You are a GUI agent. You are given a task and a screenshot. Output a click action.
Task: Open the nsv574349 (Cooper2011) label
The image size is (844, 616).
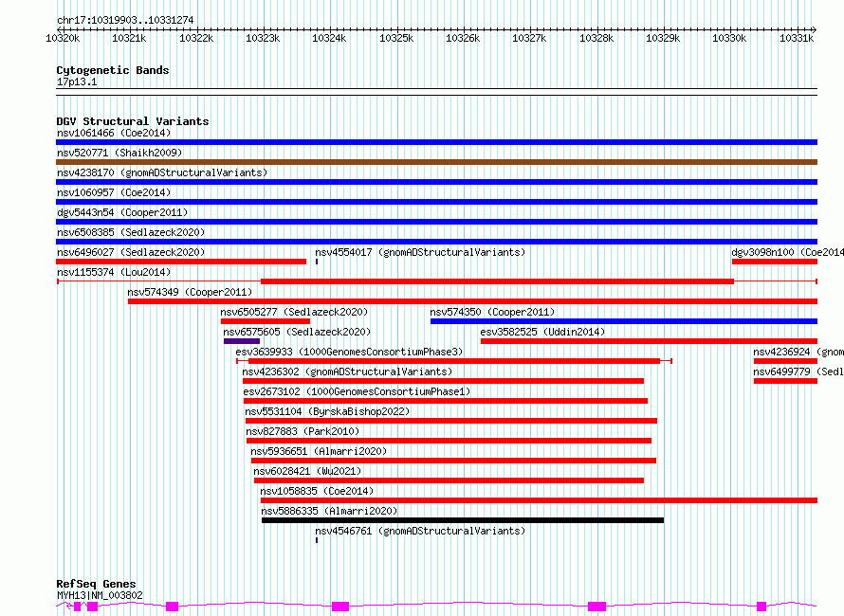[x=190, y=292]
